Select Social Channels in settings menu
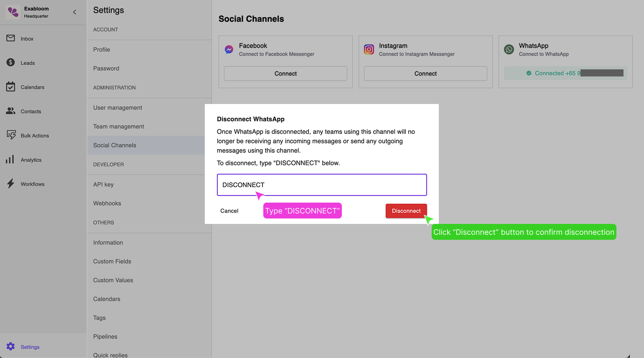 tap(115, 145)
